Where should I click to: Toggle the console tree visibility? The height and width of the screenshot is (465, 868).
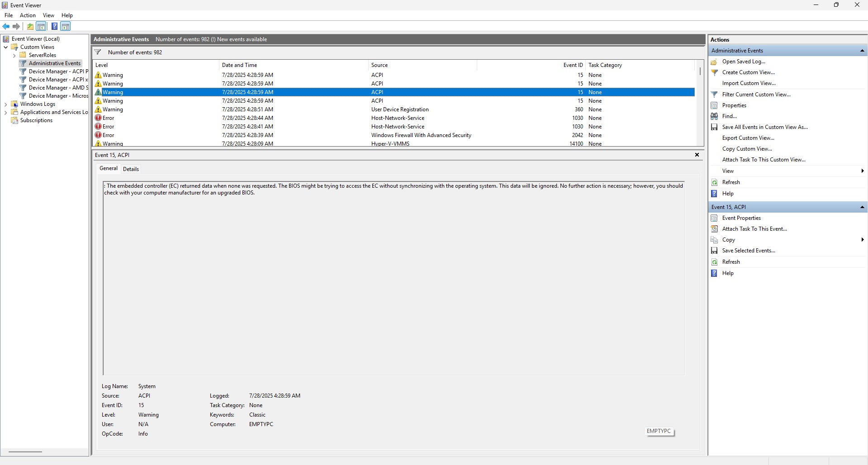pos(41,26)
